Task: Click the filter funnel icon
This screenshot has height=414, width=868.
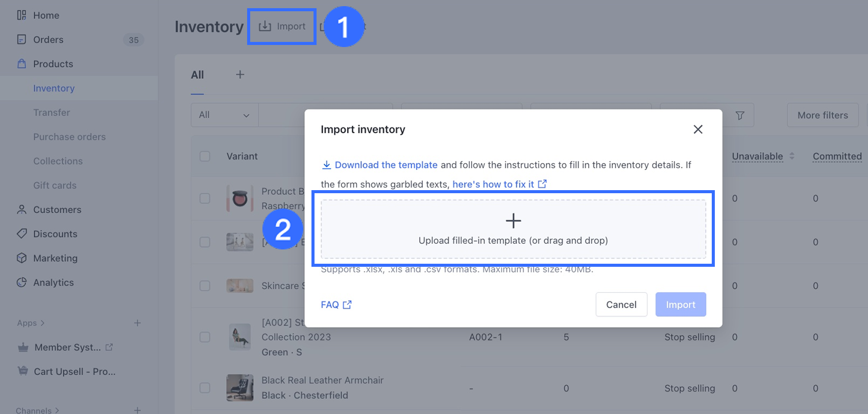Action: click(740, 116)
